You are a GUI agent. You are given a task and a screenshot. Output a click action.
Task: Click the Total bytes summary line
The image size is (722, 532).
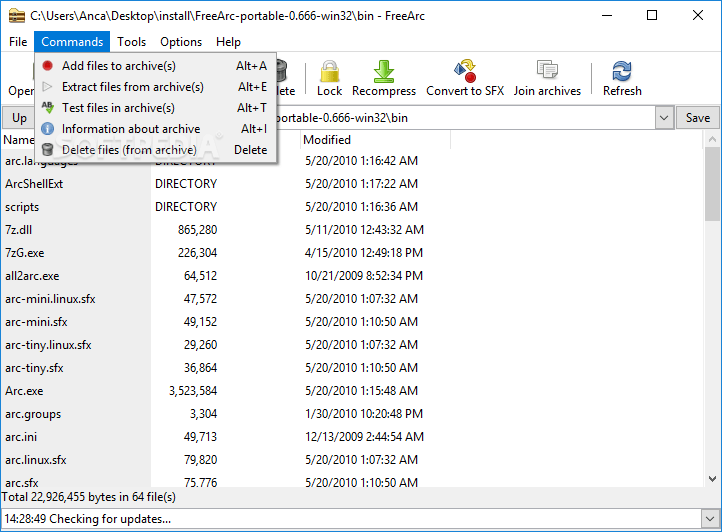pos(88,497)
